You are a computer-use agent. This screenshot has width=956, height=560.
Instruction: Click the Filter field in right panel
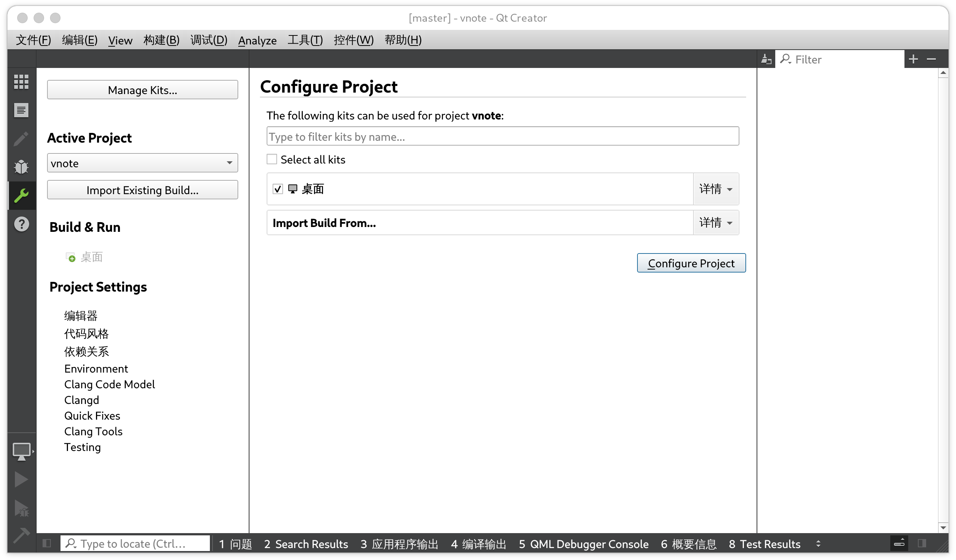[x=839, y=59]
